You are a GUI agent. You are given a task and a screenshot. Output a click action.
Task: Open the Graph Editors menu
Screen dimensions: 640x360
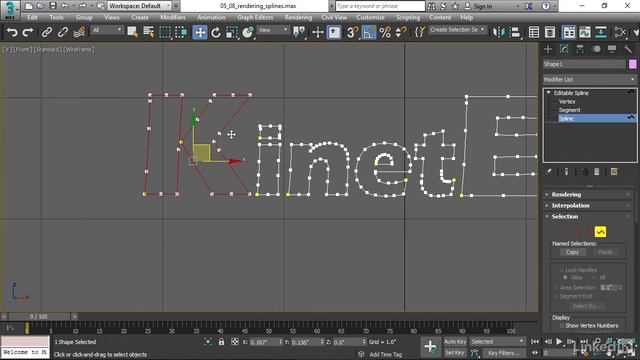tap(255, 18)
